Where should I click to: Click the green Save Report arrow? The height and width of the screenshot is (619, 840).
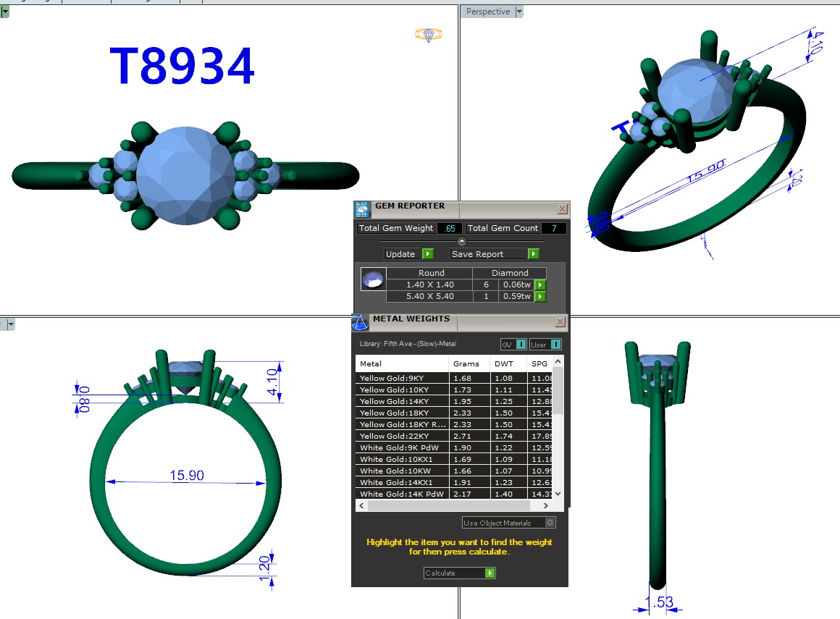[x=534, y=254]
